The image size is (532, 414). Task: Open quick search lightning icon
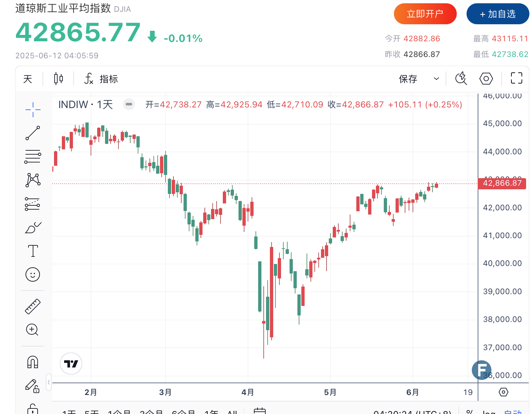click(x=461, y=79)
